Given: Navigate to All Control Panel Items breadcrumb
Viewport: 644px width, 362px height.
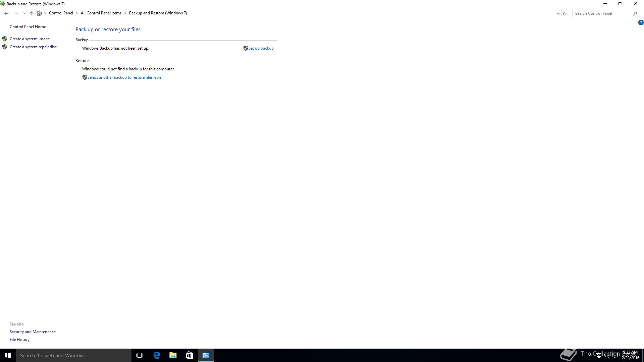Looking at the screenshot, I should tap(101, 13).
